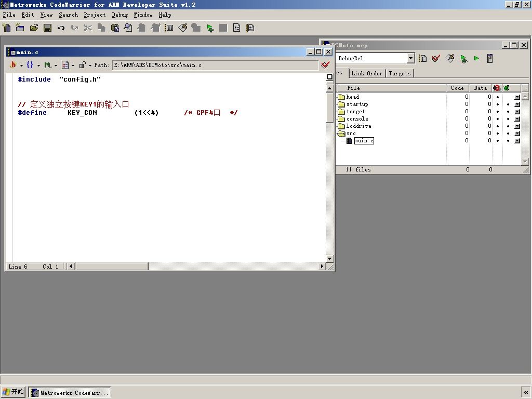Click the Debug icon in project window

click(463, 58)
